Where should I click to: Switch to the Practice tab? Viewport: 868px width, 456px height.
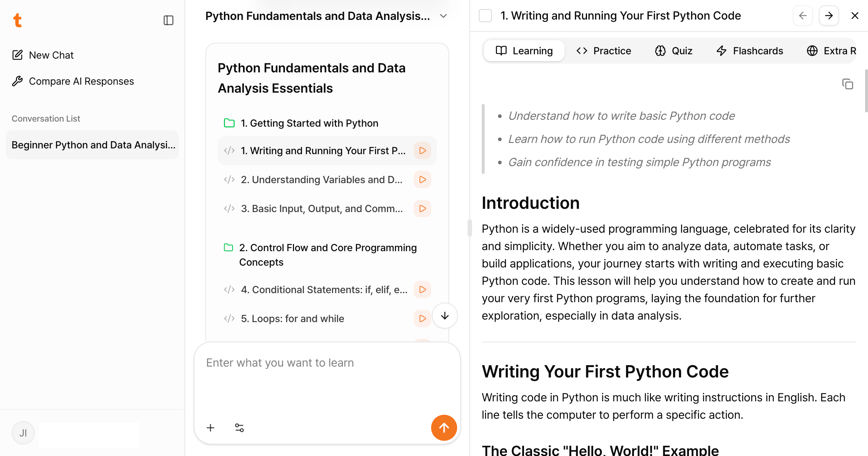pos(604,51)
